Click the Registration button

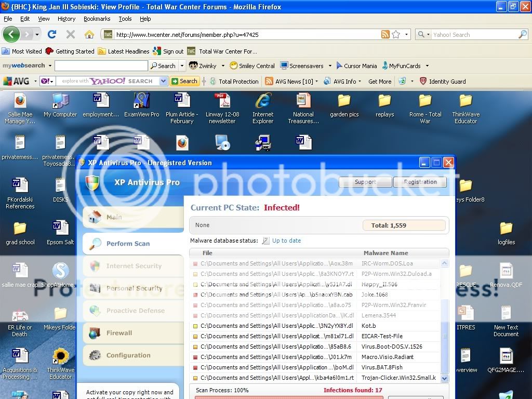(x=420, y=182)
